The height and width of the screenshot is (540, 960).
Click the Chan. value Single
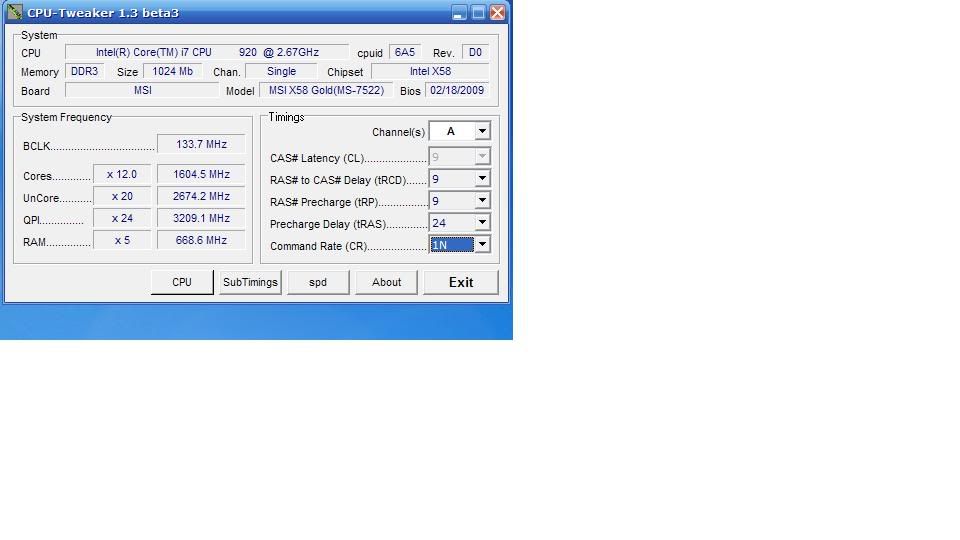pos(281,72)
